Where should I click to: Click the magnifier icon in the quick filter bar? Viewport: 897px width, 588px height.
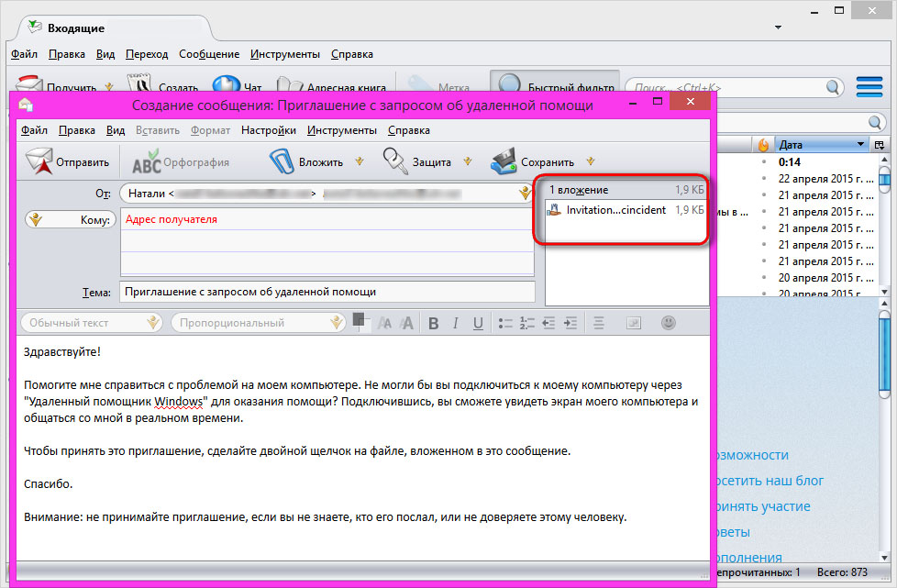pyautogui.click(x=875, y=122)
